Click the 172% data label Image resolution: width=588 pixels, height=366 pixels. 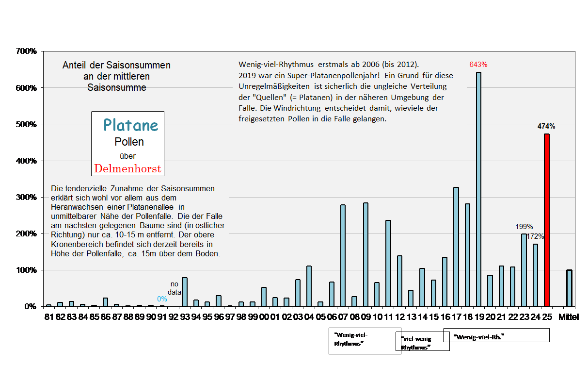(x=535, y=236)
